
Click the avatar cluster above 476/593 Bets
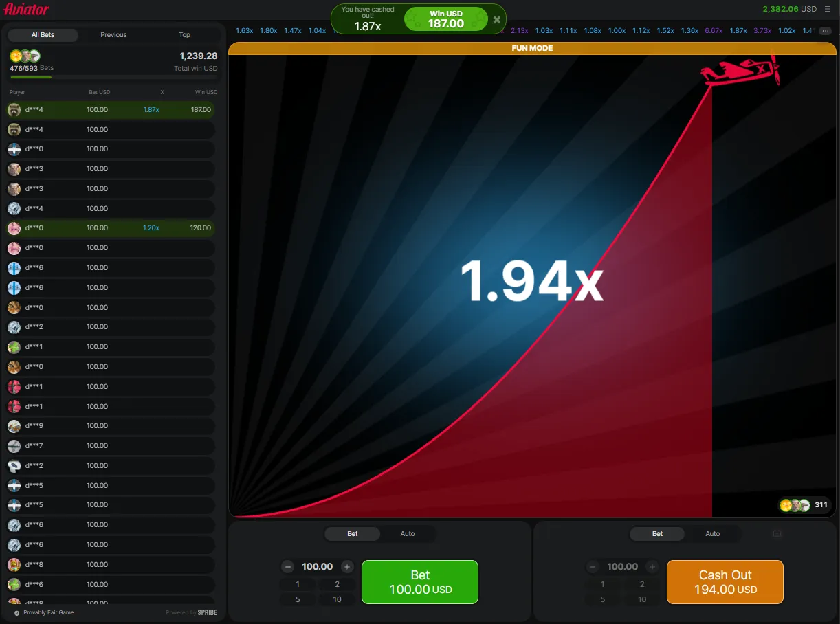25,56
